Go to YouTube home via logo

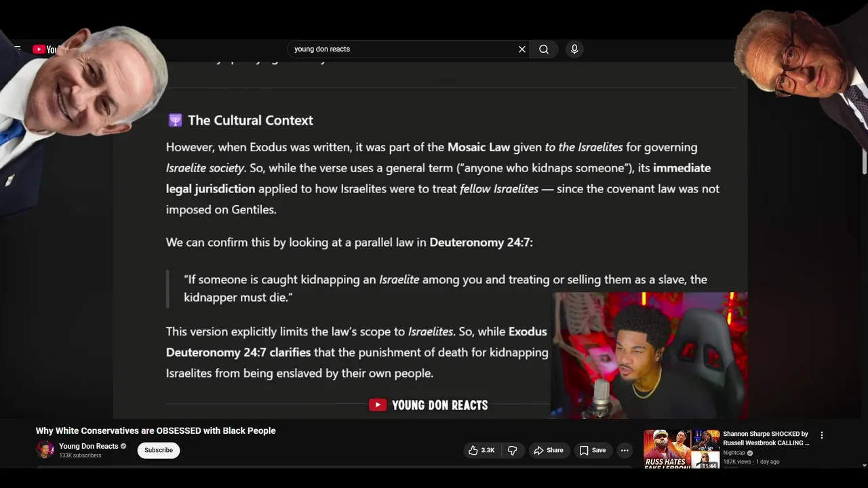tap(45, 49)
